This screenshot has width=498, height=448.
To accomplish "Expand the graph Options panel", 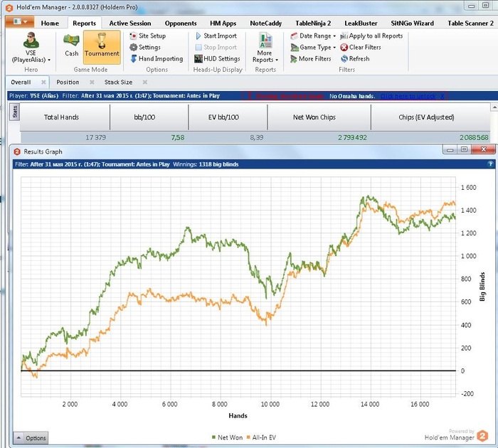I will point(31,438).
